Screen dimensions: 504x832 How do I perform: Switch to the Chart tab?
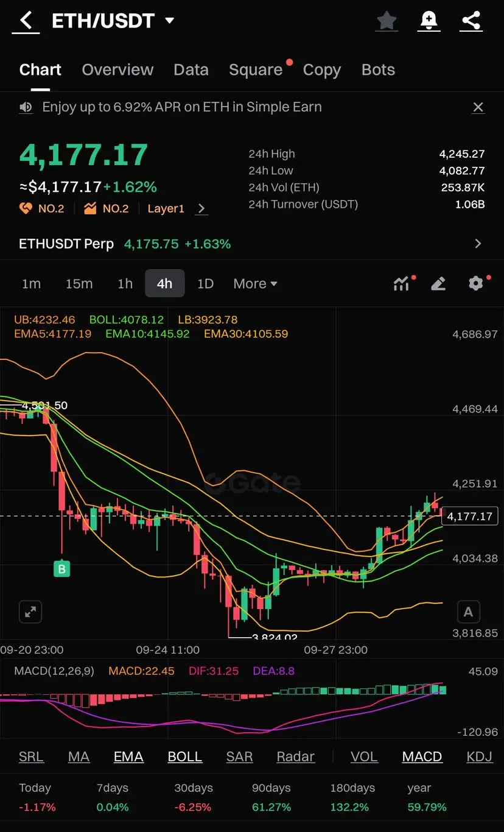(40, 70)
